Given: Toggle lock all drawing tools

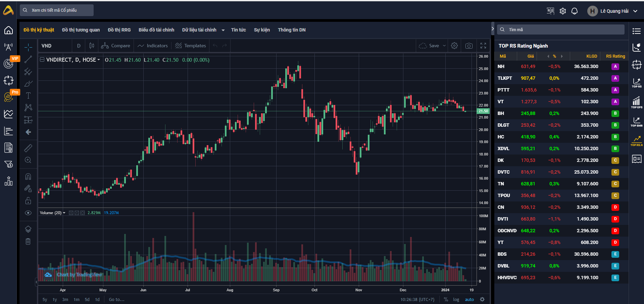Looking at the screenshot, I should click(28, 201).
